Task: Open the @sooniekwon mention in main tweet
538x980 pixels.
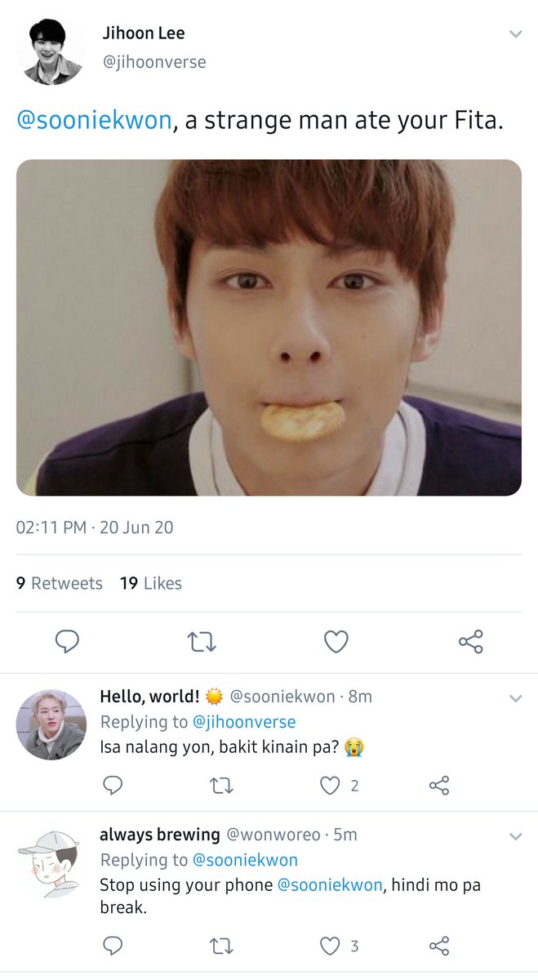Action: click(x=94, y=120)
